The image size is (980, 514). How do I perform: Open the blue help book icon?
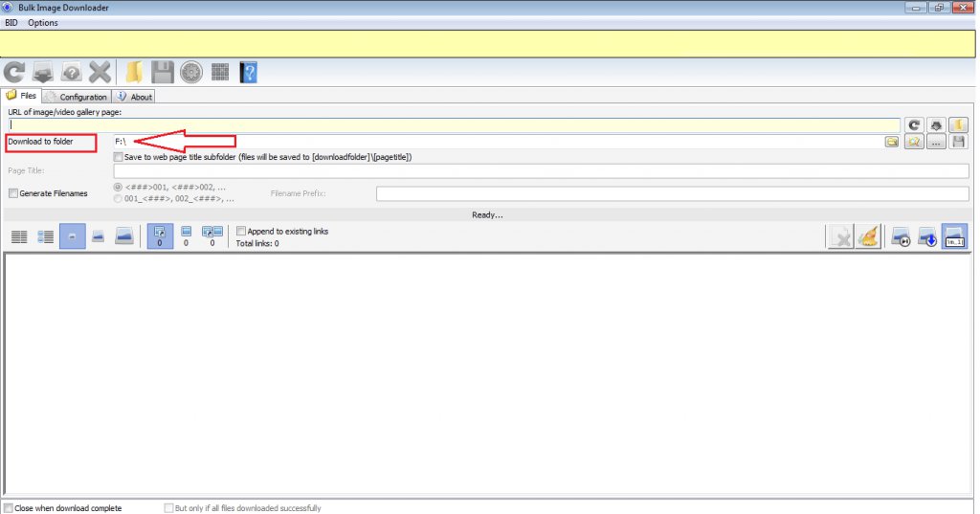coord(248,73)
